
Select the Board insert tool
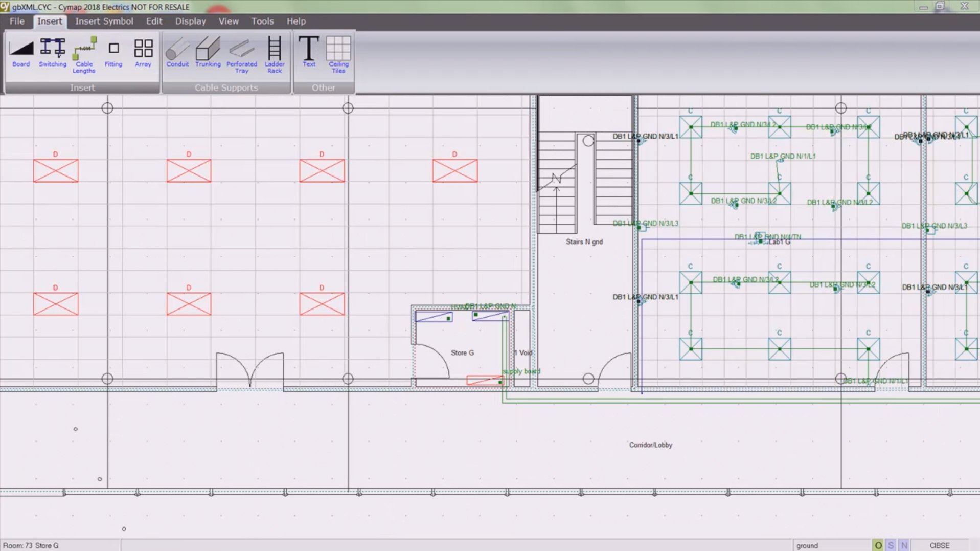[21, 53]
